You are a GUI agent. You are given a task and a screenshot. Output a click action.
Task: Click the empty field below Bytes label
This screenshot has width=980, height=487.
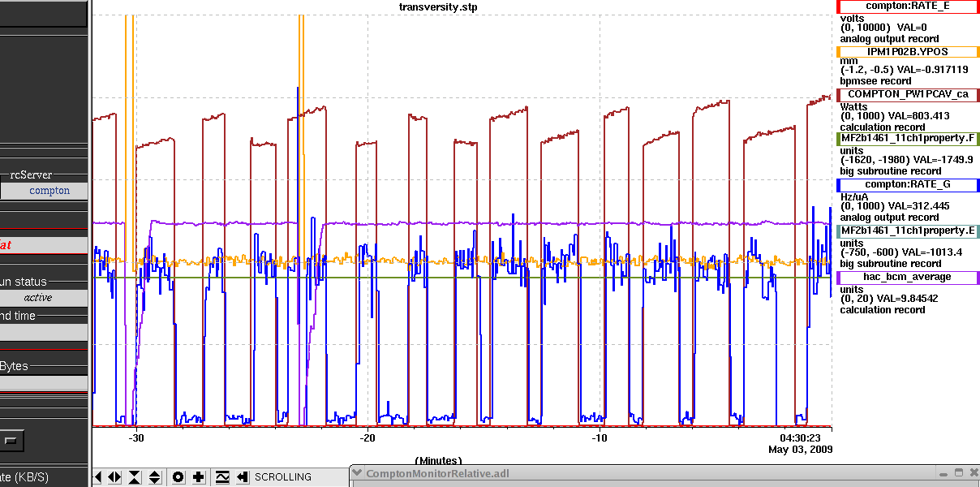pyautogui.click(x=44, y=382)
